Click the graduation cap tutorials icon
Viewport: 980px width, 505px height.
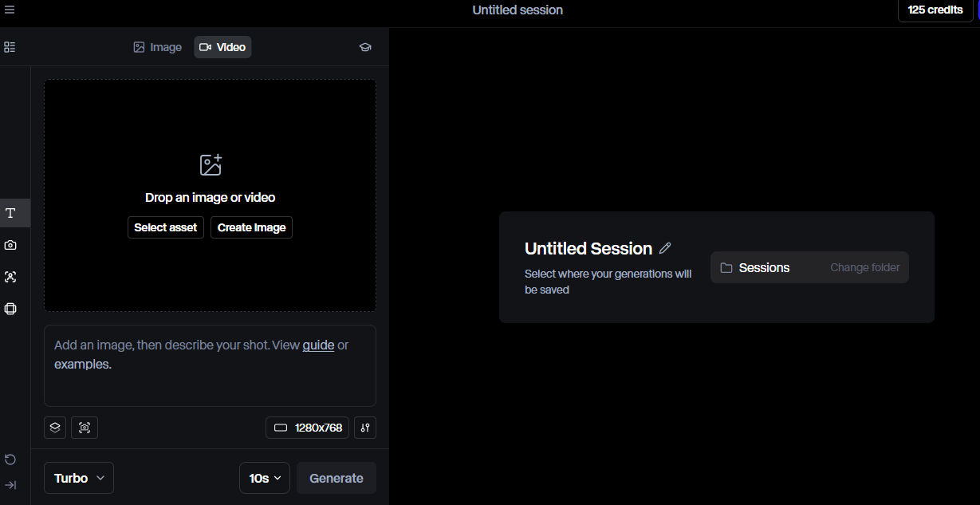click(365, 47)
